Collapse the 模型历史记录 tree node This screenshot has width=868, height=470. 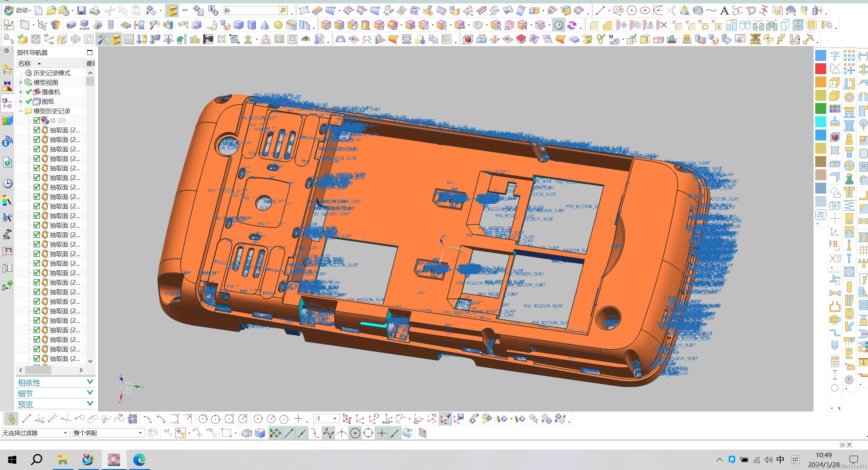click(x=20, y=111)
